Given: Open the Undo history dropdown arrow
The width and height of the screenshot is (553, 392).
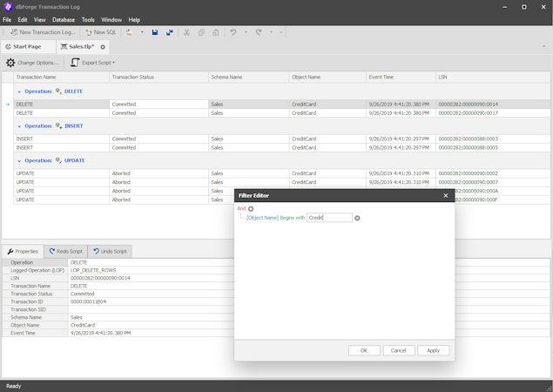Looking at the screenshot, I should [246, 32].
